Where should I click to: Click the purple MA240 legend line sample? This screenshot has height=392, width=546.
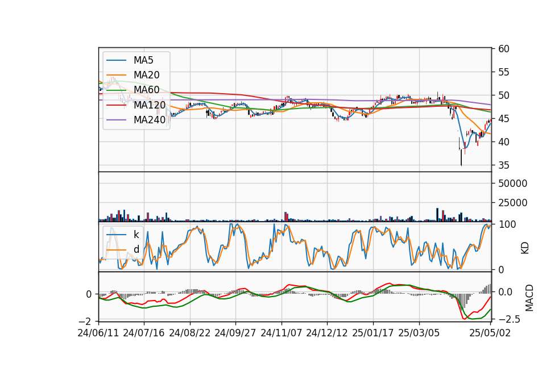[x=116, y=120]
